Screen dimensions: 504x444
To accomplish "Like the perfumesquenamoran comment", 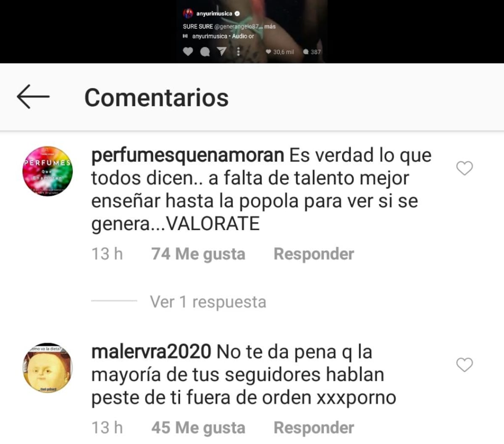I will coord(465,168).
